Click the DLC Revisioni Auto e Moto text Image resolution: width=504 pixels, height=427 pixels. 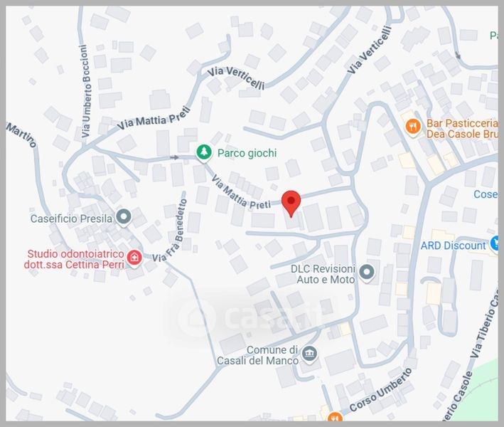[323, 274]
